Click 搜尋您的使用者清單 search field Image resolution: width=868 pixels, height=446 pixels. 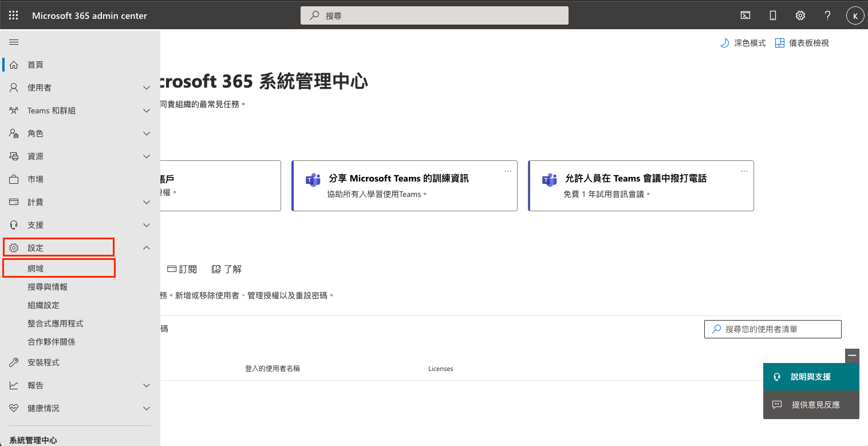pyautogui.click(x=773, y=329)
